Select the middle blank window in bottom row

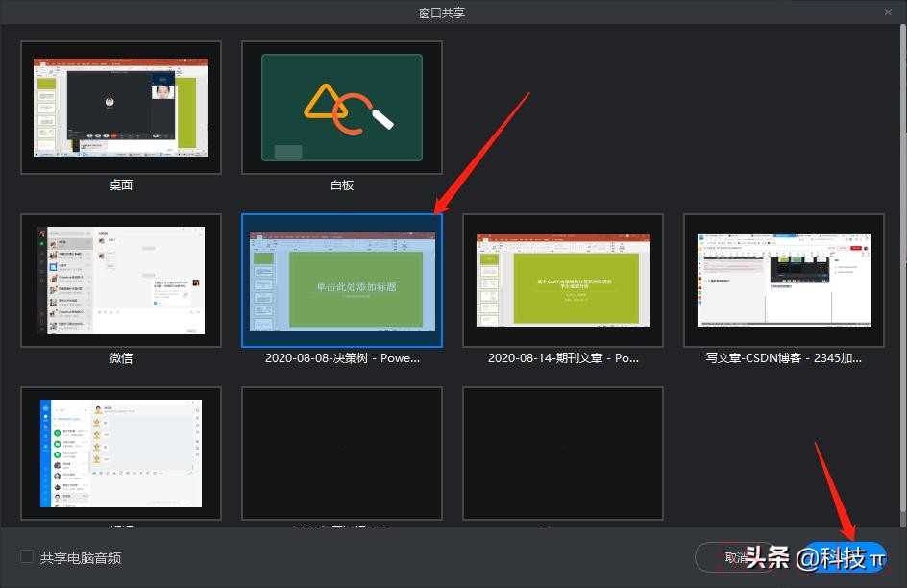click(342, 453)
